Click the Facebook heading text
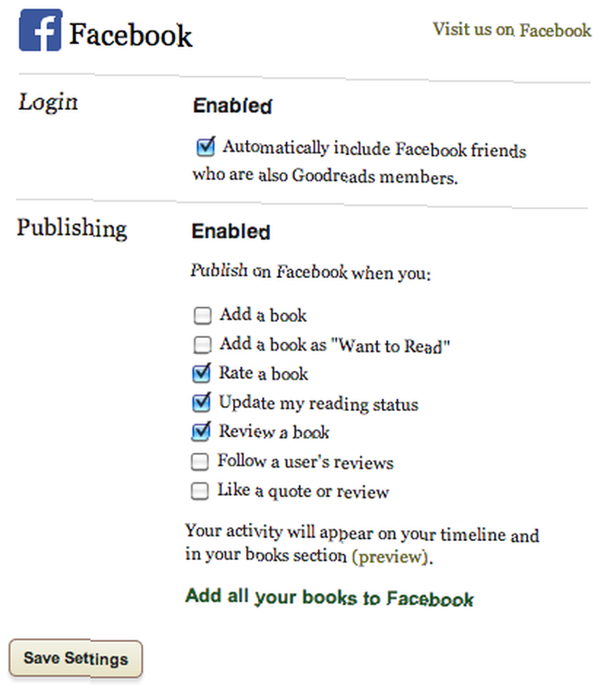Viewport: 598px width, 700px height. [131, 35]
